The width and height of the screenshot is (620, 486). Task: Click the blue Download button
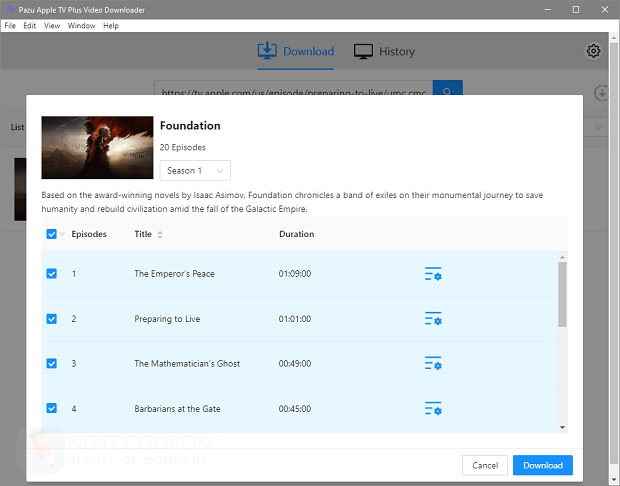[542, 465]
